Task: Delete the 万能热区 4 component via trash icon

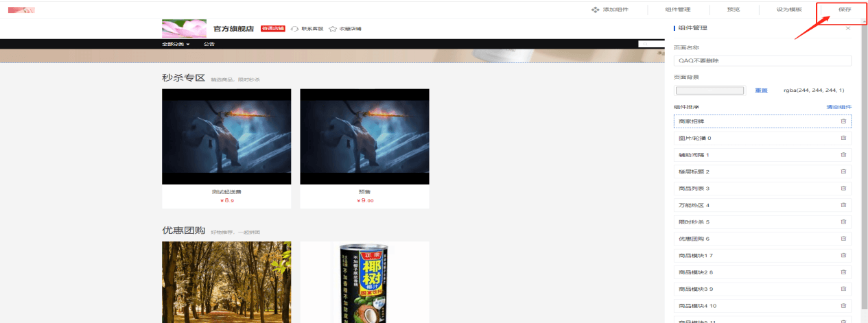Action: tap(843, 205)
